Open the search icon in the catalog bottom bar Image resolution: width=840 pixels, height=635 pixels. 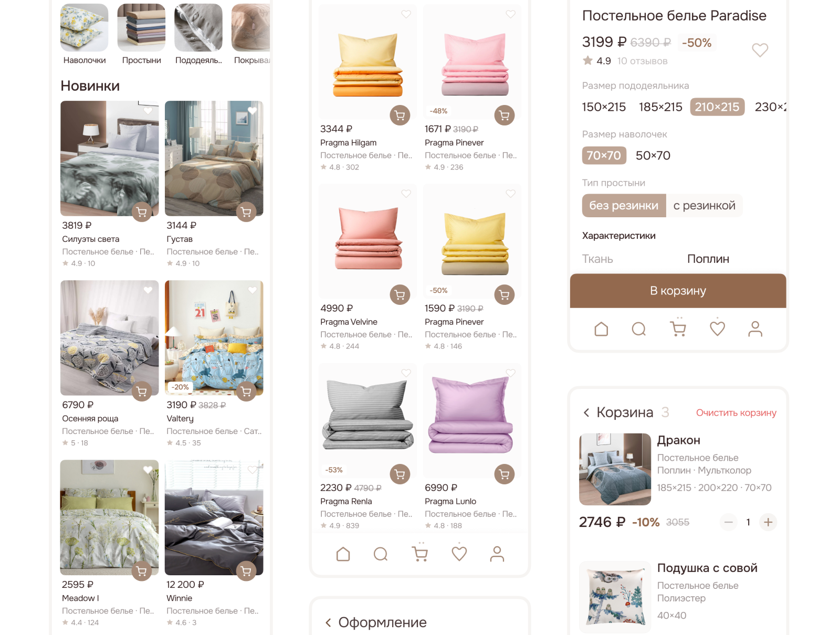[381, 554]
